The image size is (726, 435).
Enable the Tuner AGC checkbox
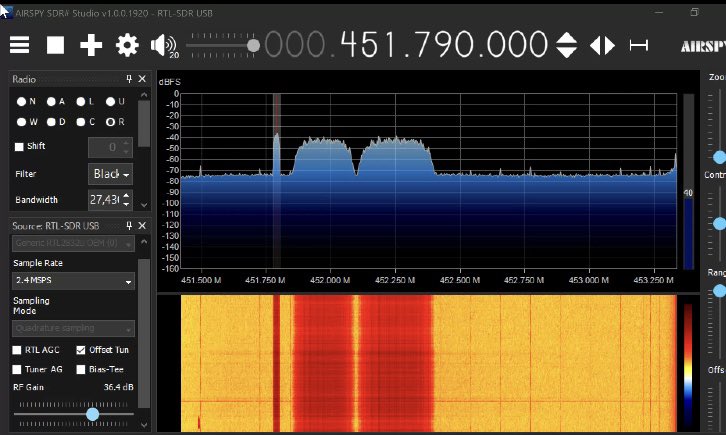click(17, 369)
